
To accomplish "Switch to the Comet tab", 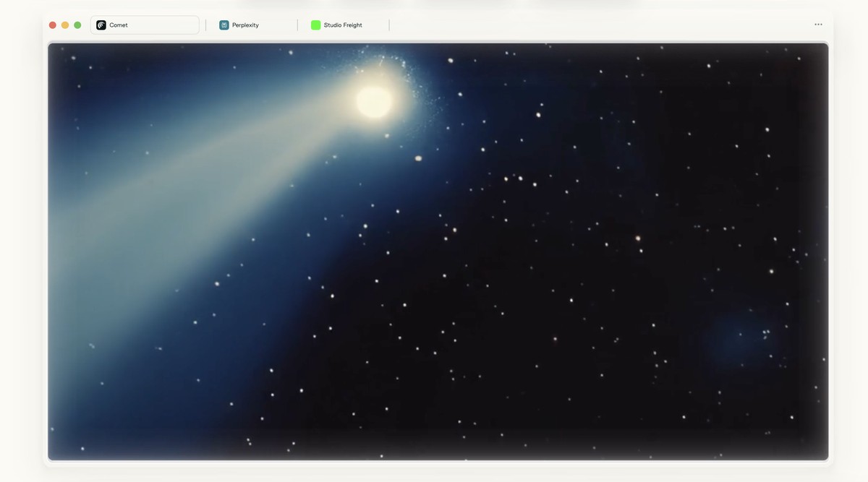I will click(x=145, y=25).
